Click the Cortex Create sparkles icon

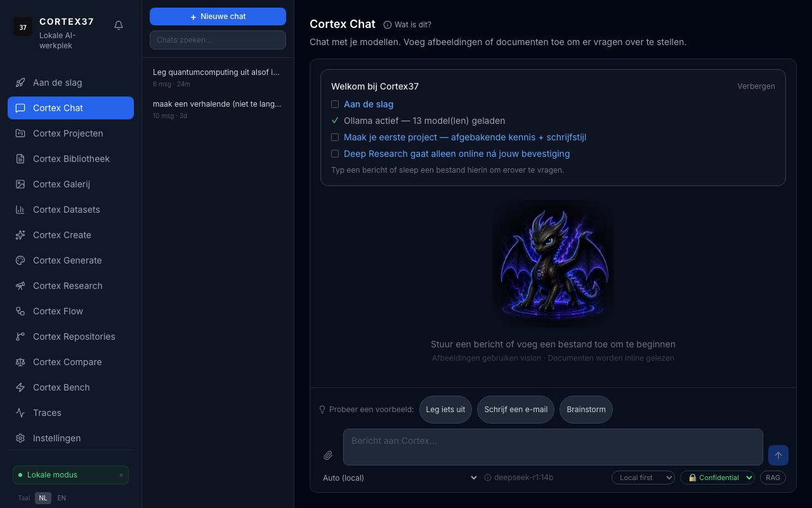click(x=20, y=235)
